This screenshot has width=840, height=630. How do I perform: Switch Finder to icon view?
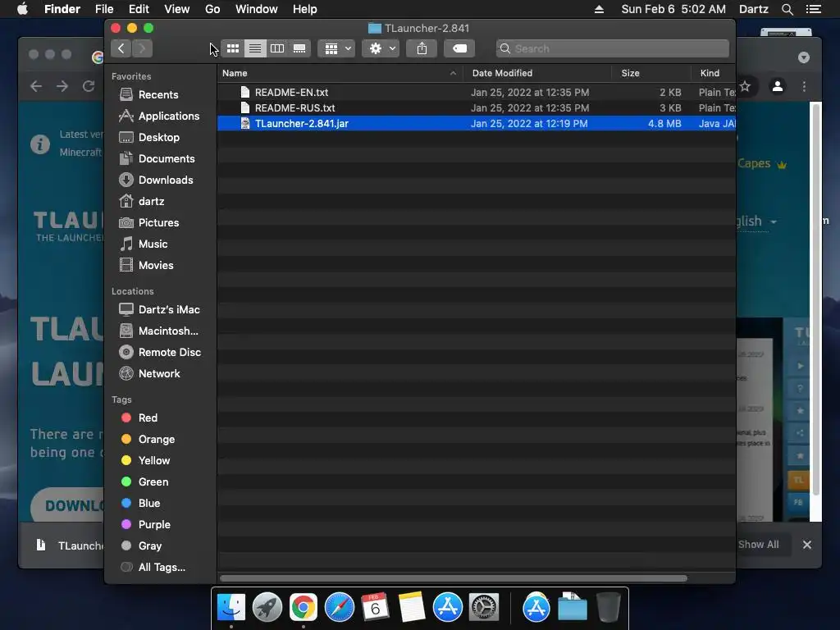(232, 48)
